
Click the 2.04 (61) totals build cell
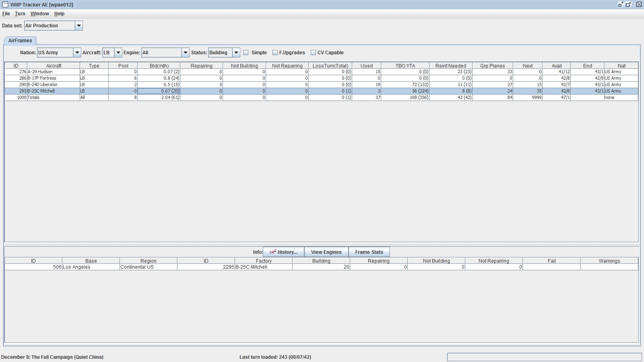click(159, 97)
